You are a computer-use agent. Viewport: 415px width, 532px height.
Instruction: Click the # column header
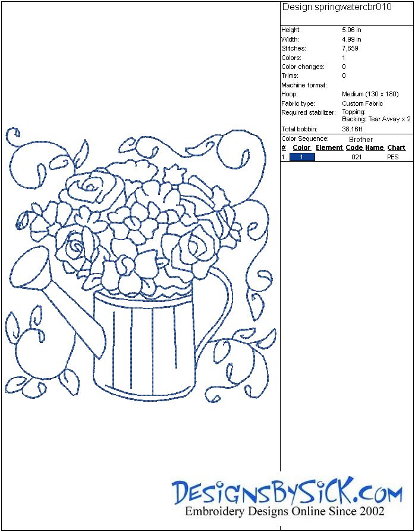(284, 147)
